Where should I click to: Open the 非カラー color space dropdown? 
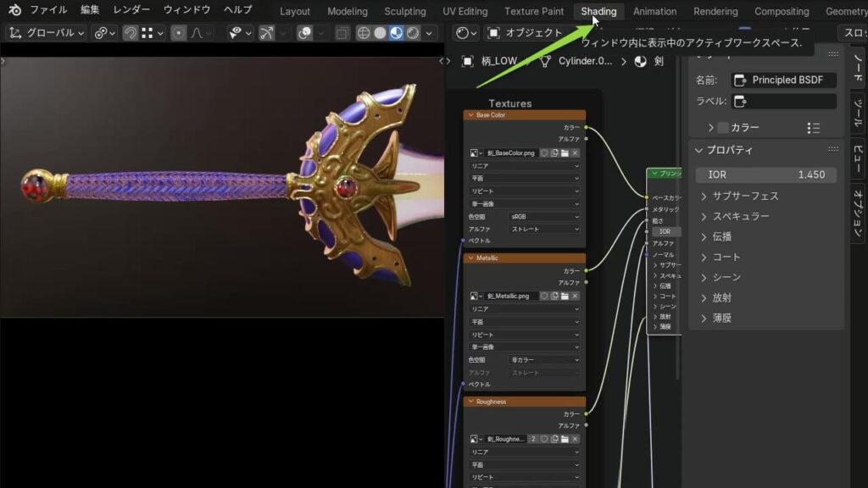[x=544, y=359]
